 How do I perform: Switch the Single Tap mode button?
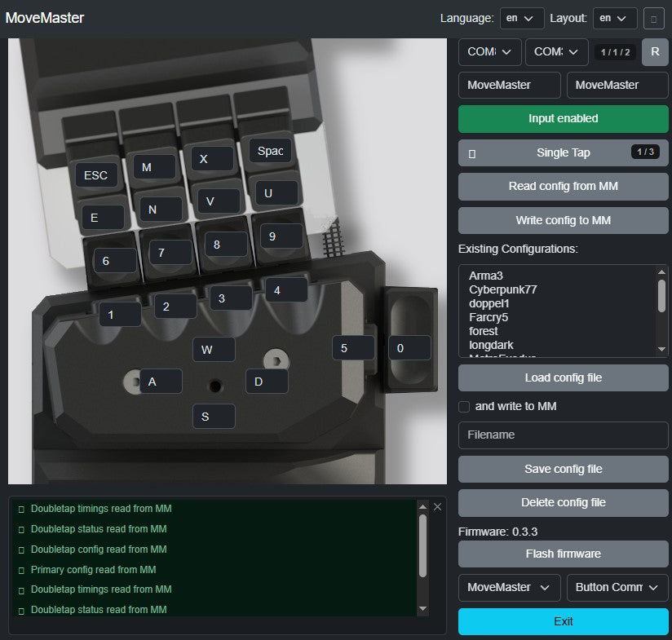click(x=564, y=152)
